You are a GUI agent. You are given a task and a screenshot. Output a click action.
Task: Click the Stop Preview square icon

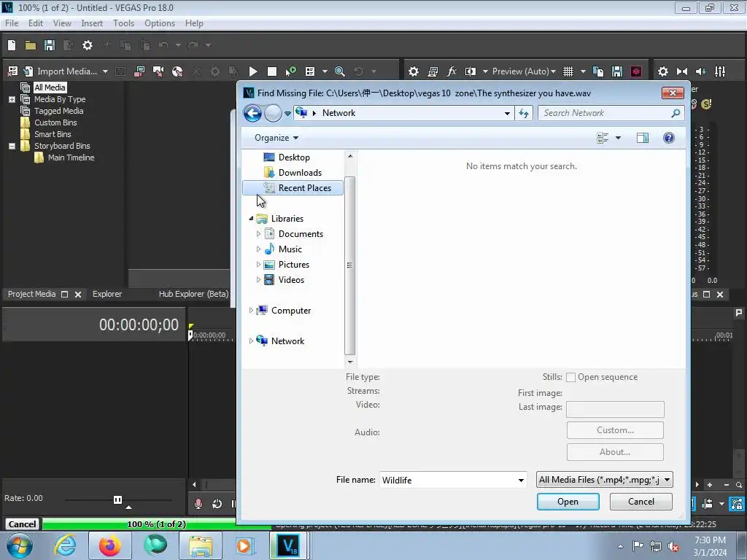[272, 71]
